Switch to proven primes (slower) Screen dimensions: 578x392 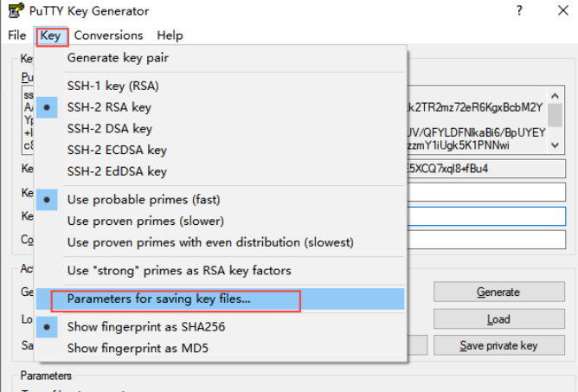pos(144,221)
